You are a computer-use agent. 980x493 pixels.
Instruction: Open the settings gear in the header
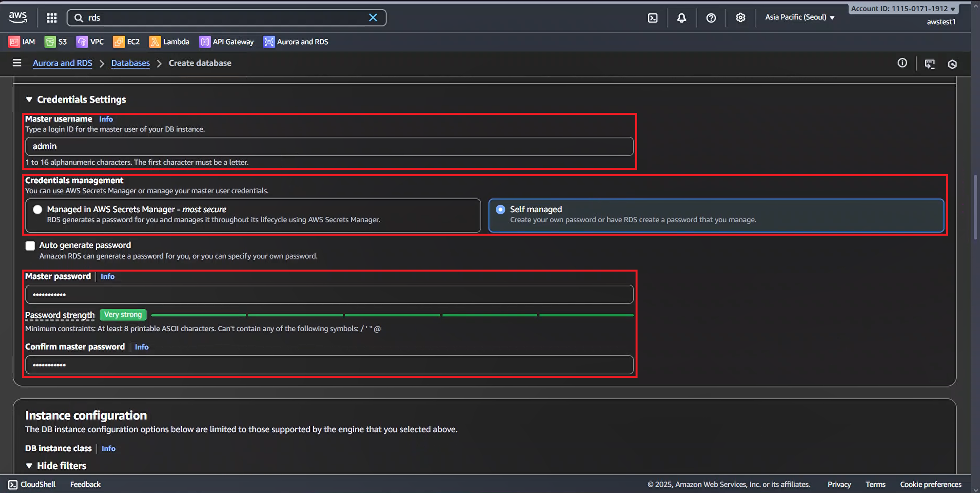740,18
